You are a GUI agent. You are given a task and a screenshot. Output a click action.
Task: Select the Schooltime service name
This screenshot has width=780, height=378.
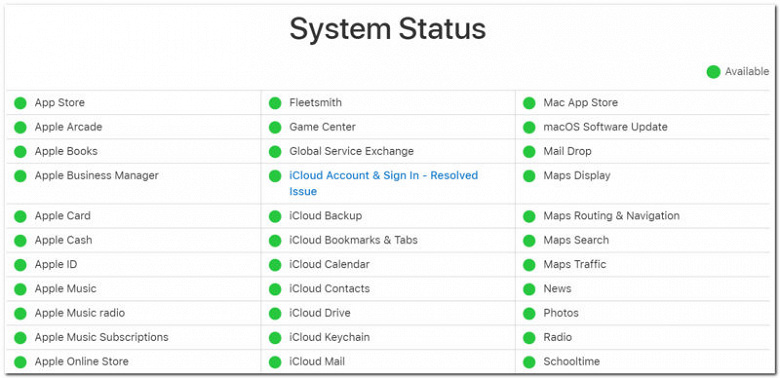[572, 362]
